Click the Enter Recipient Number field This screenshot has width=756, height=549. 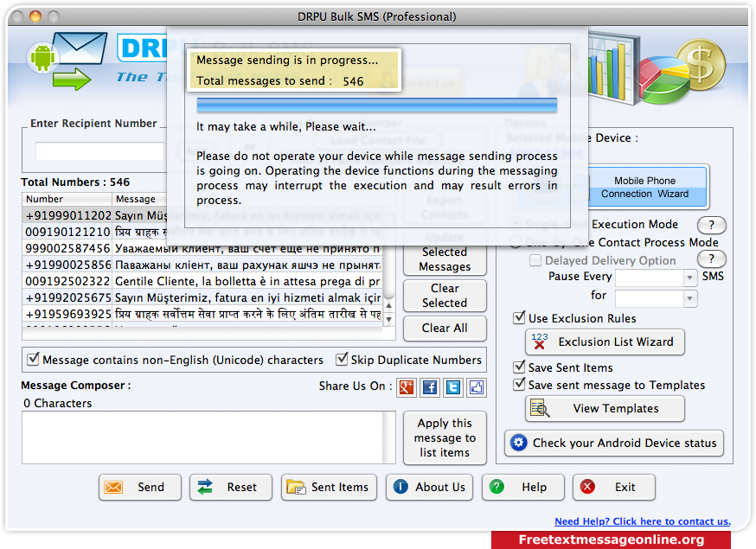(99, 151)
